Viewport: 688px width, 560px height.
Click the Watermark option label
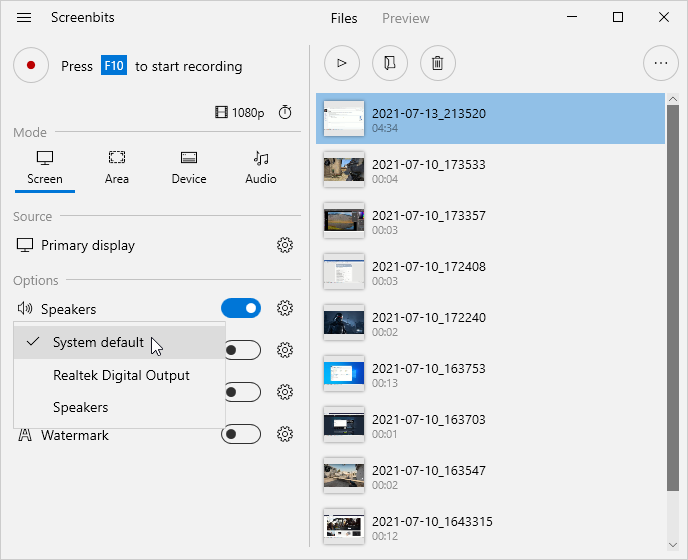(75, 435)
